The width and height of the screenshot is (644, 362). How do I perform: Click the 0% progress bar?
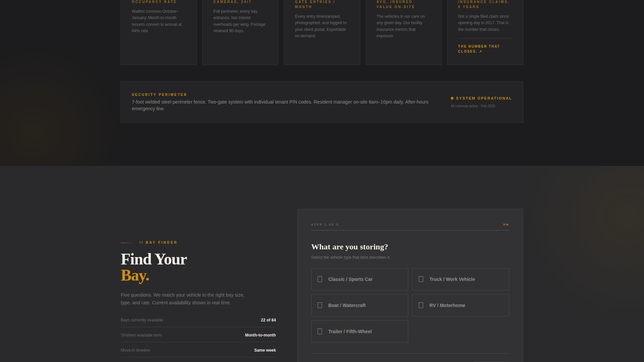click(x=410, y=231)
